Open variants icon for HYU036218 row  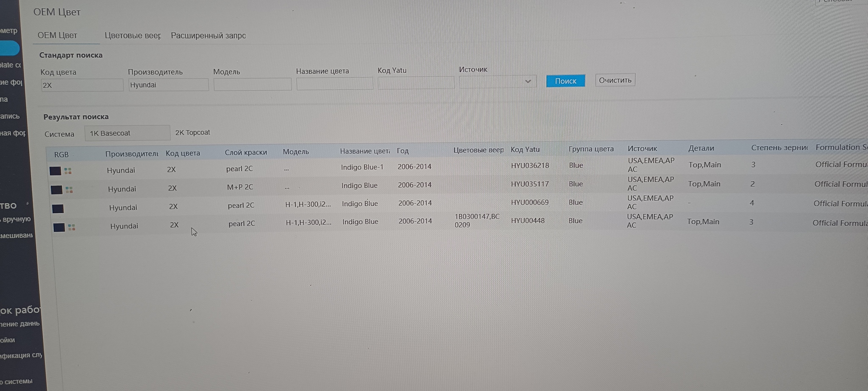coord(68,171)
